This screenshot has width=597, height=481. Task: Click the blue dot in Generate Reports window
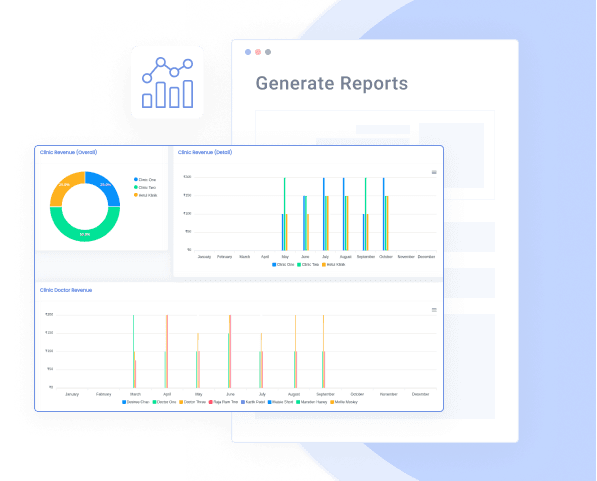(248, 52)
